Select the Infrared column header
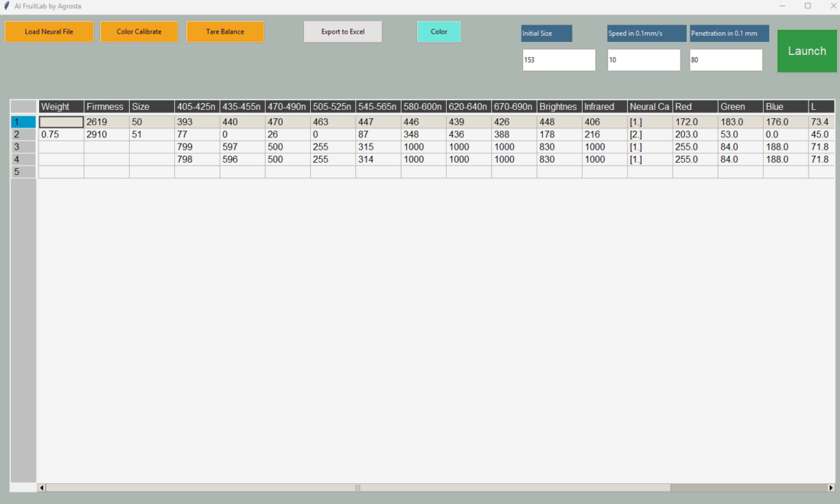This screenshot has height=504, width=840. [x=604, y=107]
